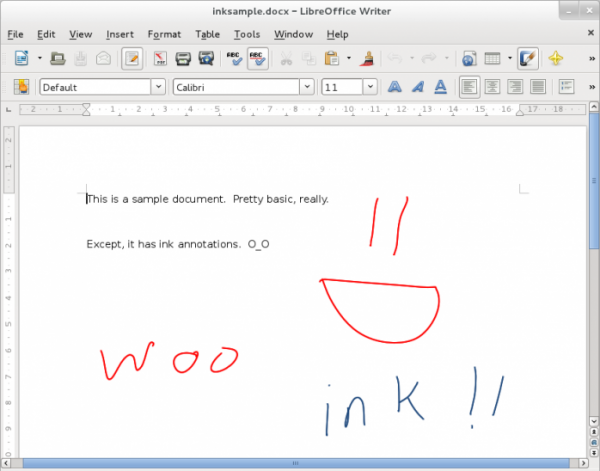Open a file with the Open folder icon
Viewport: 600px width, 471px height.
[x=58, y=59]
